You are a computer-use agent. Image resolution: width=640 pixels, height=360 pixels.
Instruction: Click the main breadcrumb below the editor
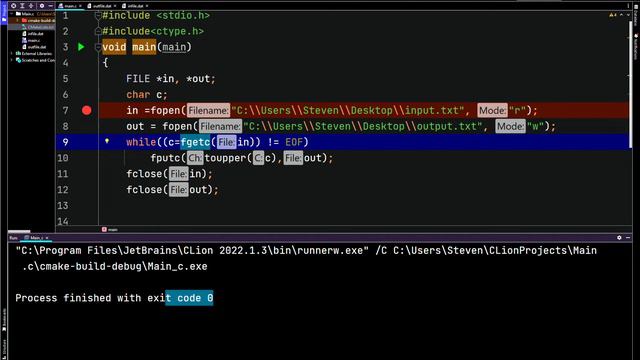click(x=110, y=229)
